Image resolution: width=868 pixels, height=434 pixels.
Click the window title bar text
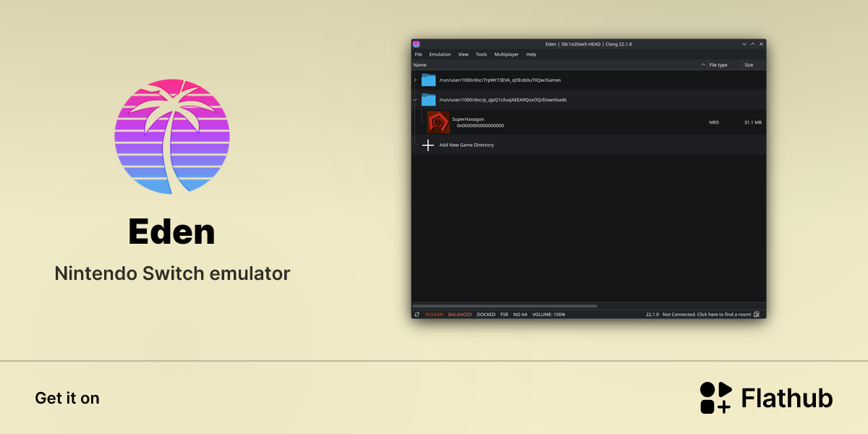click(x=589, y=44)
